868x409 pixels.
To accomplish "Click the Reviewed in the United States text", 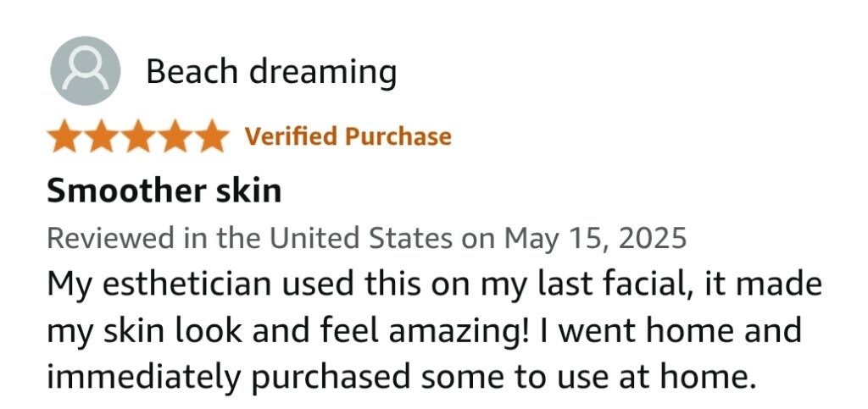I will coord(250,238).
